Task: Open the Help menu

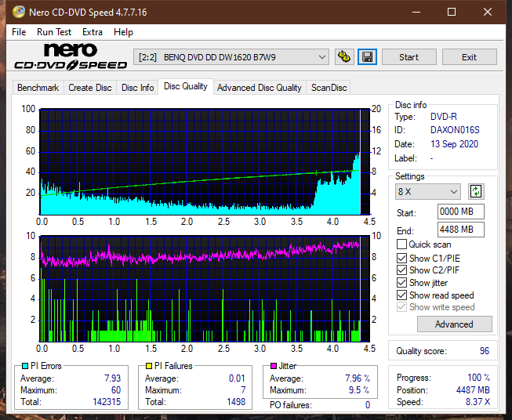Action: (123, 32)
